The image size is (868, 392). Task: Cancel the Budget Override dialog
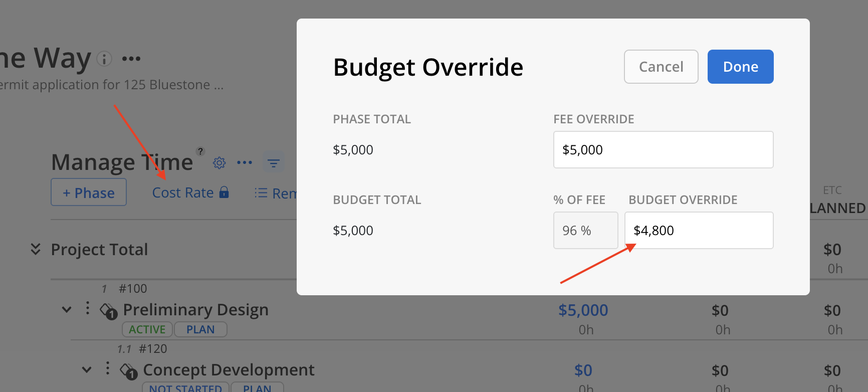pyautogui.click(x=661, y=67)
